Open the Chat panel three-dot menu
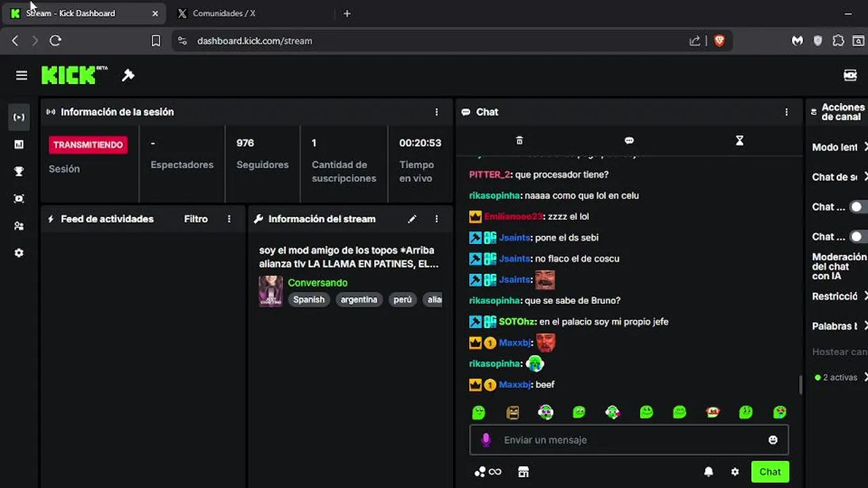The image size is (868, 488). [787, 112]
